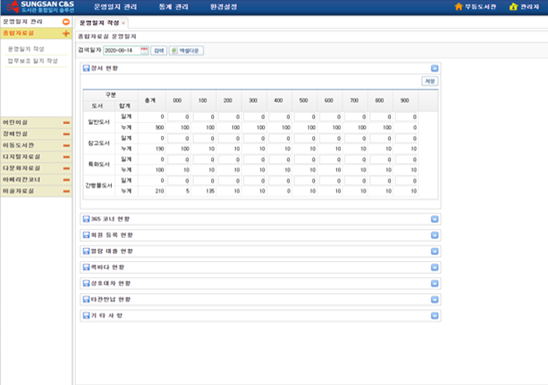548x385 pixels.
Task: Click the save disk icon of 책바다 현황
Action: [x=86, y=267]
